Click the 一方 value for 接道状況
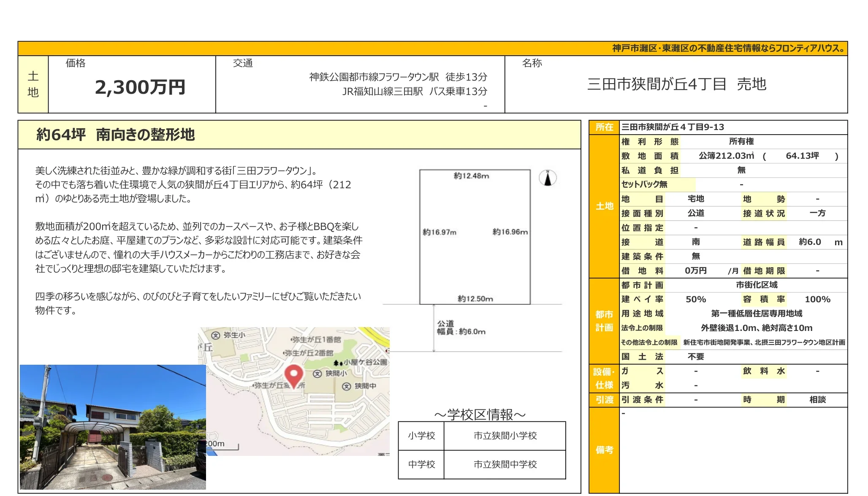The height and width of the screenshot is (496, 868). click(817, 213)
